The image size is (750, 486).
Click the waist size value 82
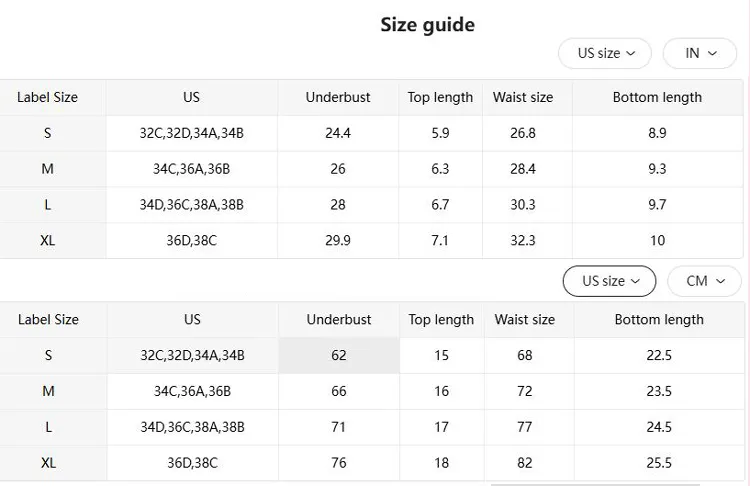click(x=525, y=463)
